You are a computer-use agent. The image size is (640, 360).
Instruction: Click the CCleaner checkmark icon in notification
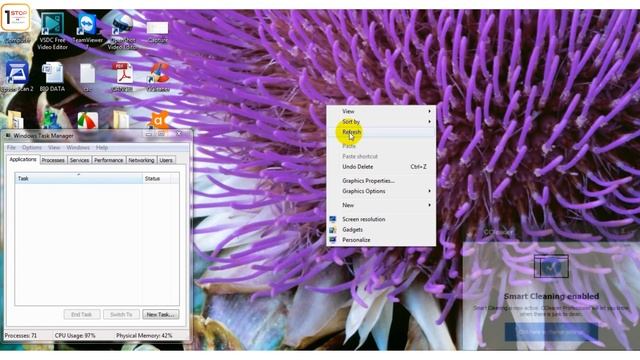(551, 266)
